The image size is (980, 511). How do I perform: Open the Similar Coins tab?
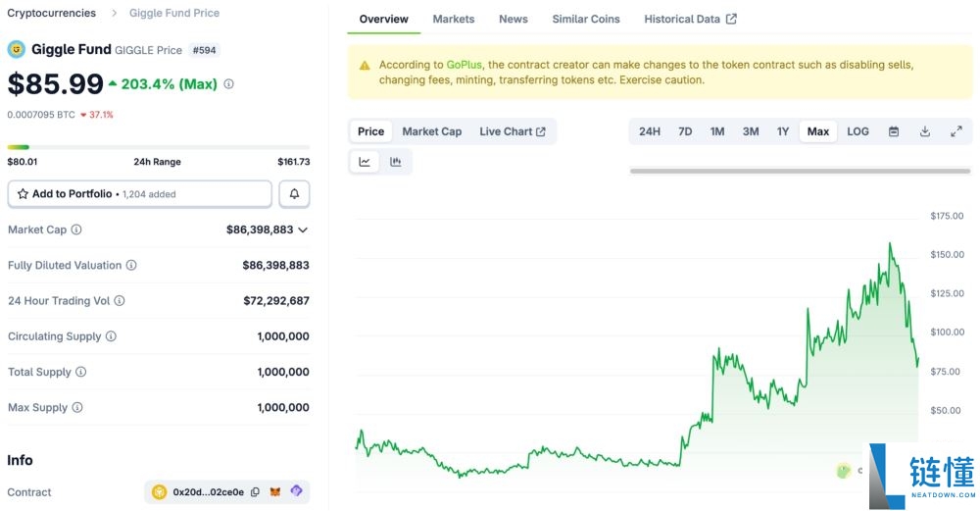pyautogui.click(x=586, y=19)
